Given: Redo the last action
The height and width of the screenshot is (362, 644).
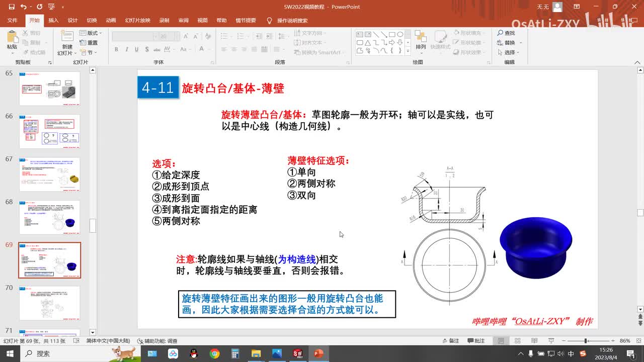Looking at the screenshot, I should [39, 7].
